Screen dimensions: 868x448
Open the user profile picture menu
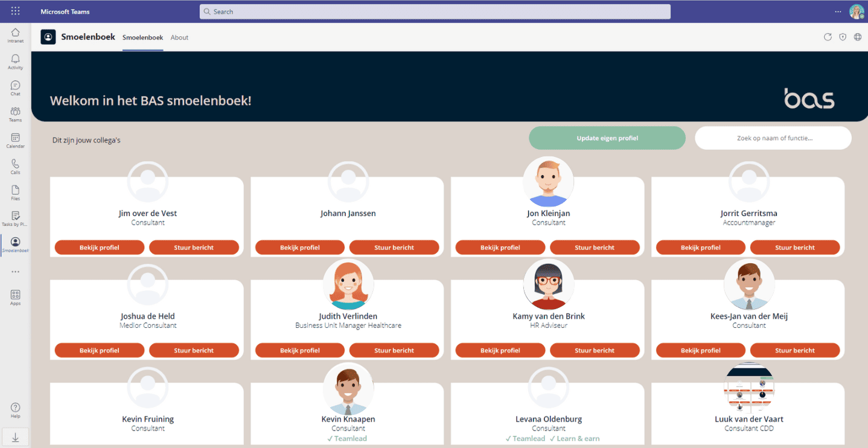coord(857,11)
